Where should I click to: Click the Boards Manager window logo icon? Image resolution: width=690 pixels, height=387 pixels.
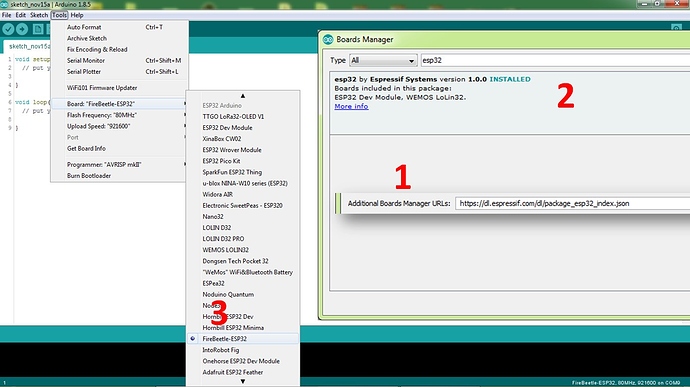click(x=328, y=39)
